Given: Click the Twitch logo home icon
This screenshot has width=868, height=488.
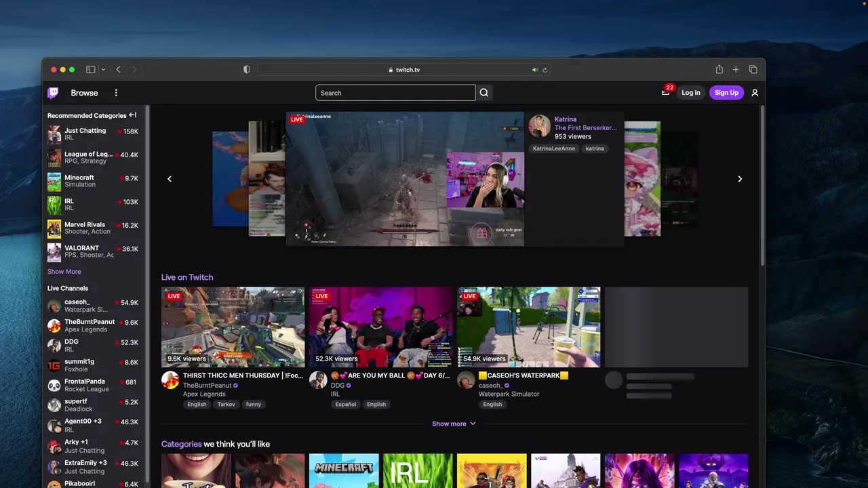Looking at the screenshot, I should click(53, 93).
